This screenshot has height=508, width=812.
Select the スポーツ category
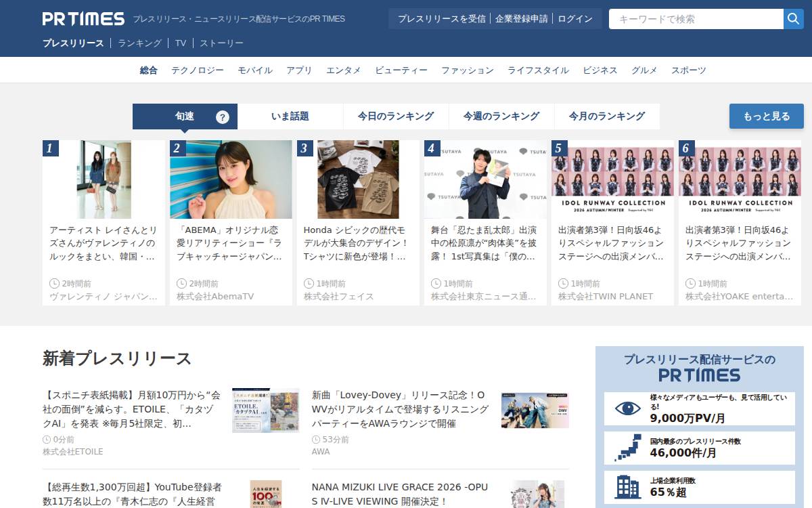689,70
